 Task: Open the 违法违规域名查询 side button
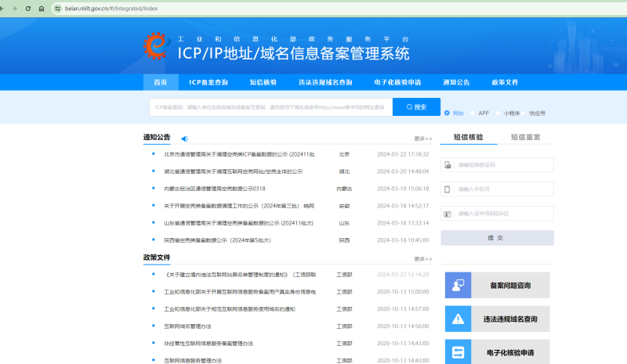coord(498,319)
